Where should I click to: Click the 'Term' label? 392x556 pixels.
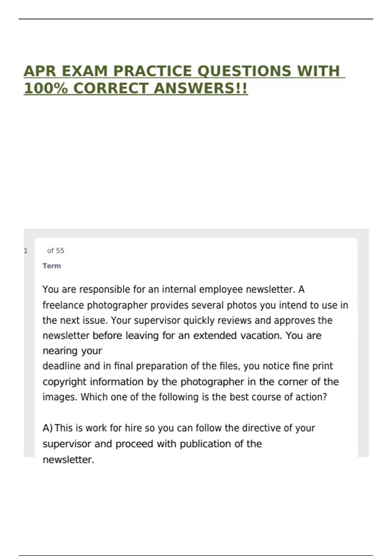52,266
